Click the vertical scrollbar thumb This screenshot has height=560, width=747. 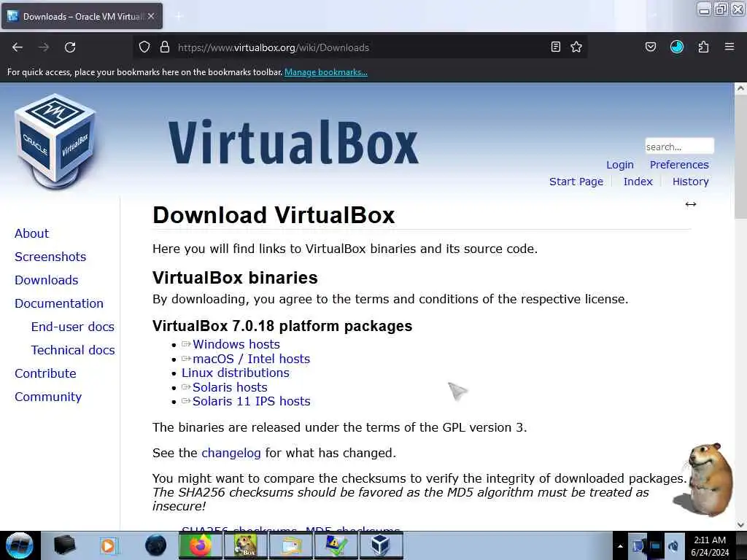pos(740,157)
